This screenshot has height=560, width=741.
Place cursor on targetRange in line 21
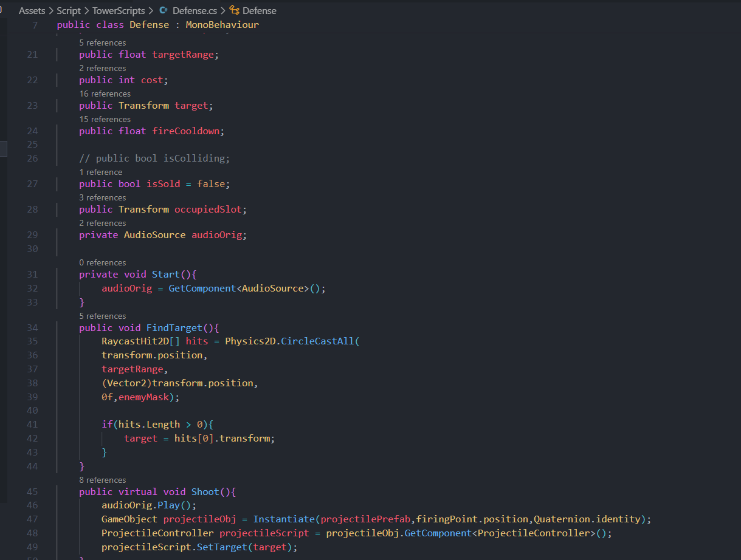pos(183,55)
